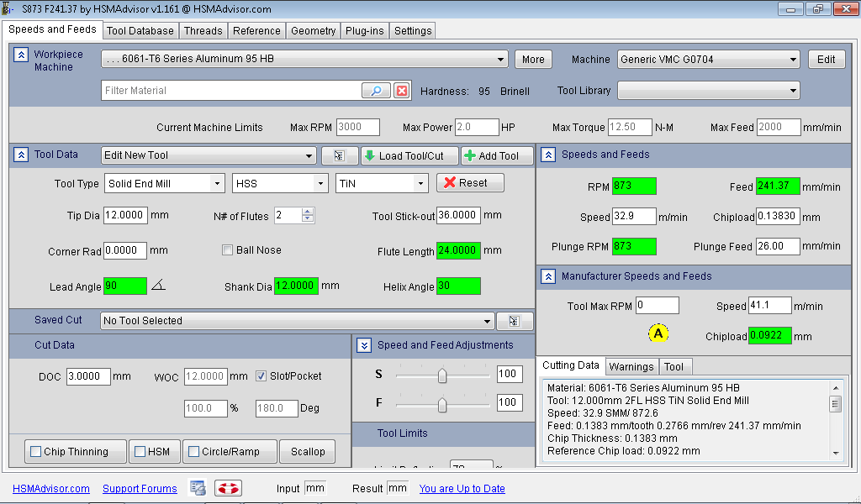The height and width of the screenshot is (504, 861).
Task: Click the tree icon button beside Saved Cut
Action: pos(515,321)
